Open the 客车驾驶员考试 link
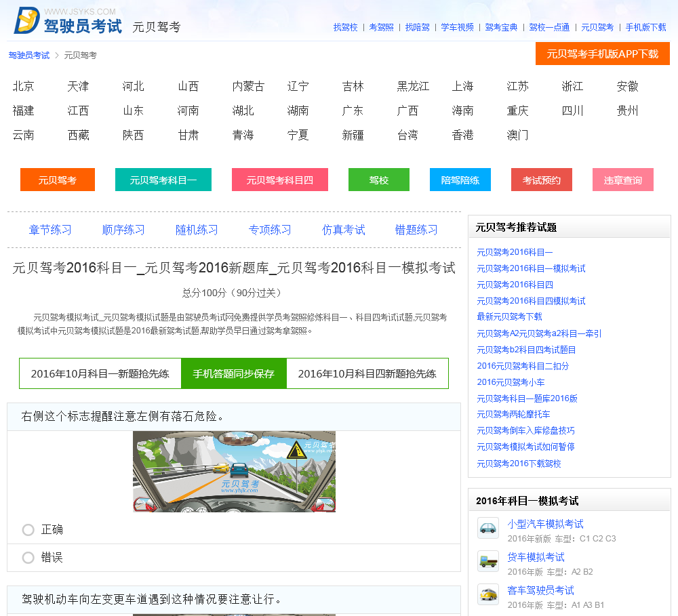The height and width of the screenshot is (616, 678). click(540, 590)
